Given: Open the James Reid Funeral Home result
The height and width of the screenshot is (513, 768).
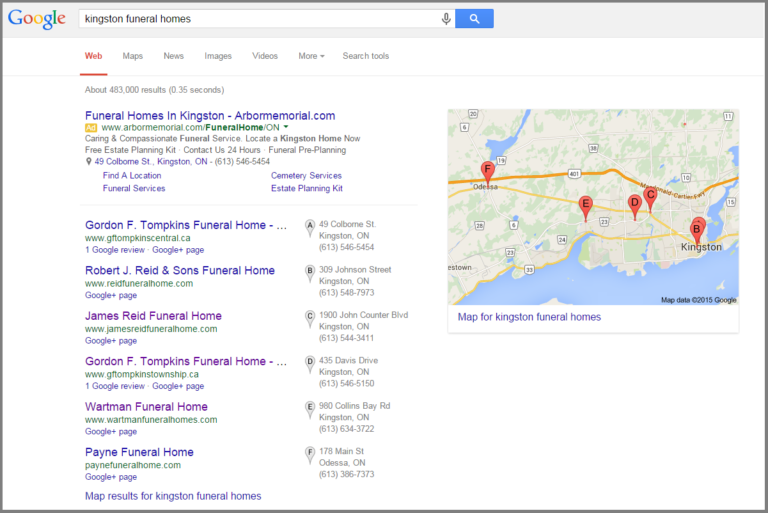Looking at the screenshot, I should point(153,316).
